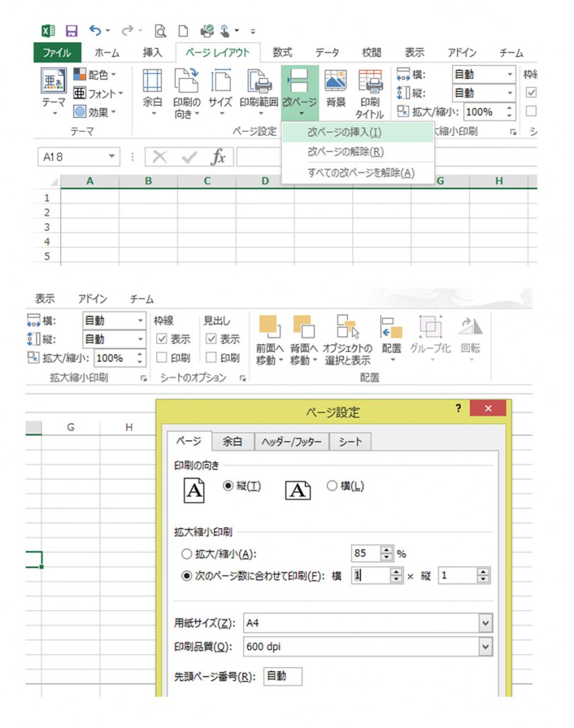Click すべての改ページを解除 menu entry
The image size is (574, 728).
tap(360, 173)
